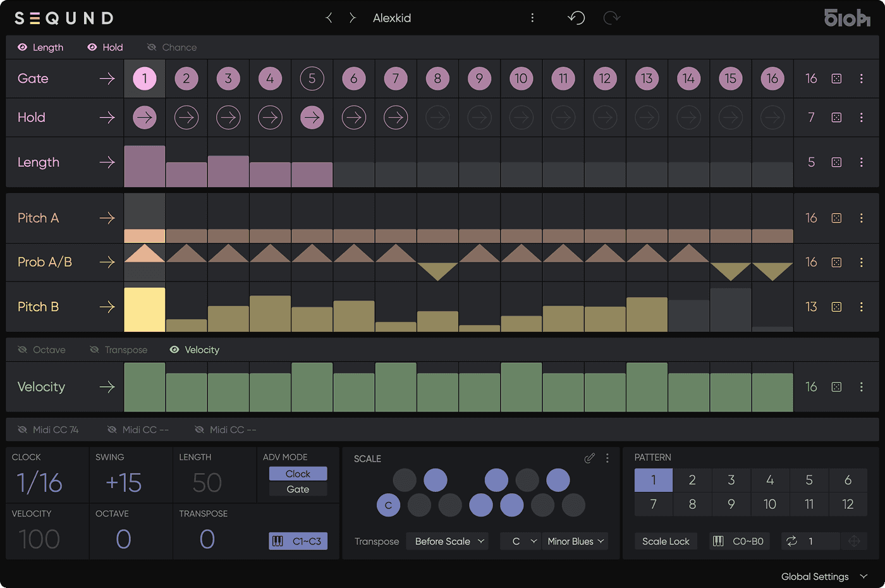Screen dimensions: 885x588
Task: Redo the last action
Action: click(611, 18)
